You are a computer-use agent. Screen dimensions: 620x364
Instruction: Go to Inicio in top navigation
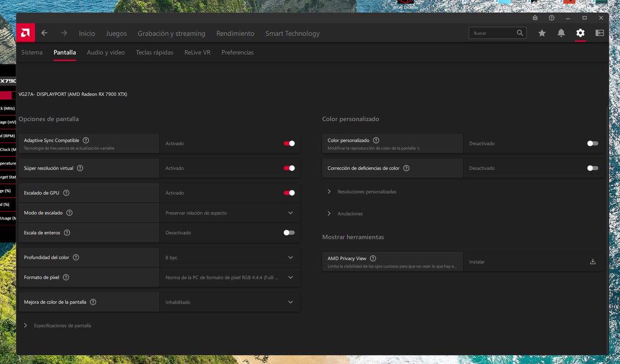(x=87, y=33)
